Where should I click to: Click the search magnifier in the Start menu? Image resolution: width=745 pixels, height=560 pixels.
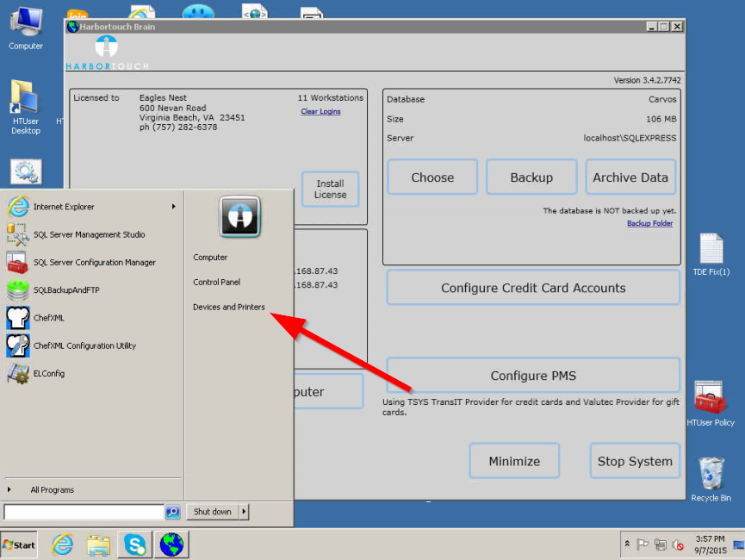(x=171, y=512)
